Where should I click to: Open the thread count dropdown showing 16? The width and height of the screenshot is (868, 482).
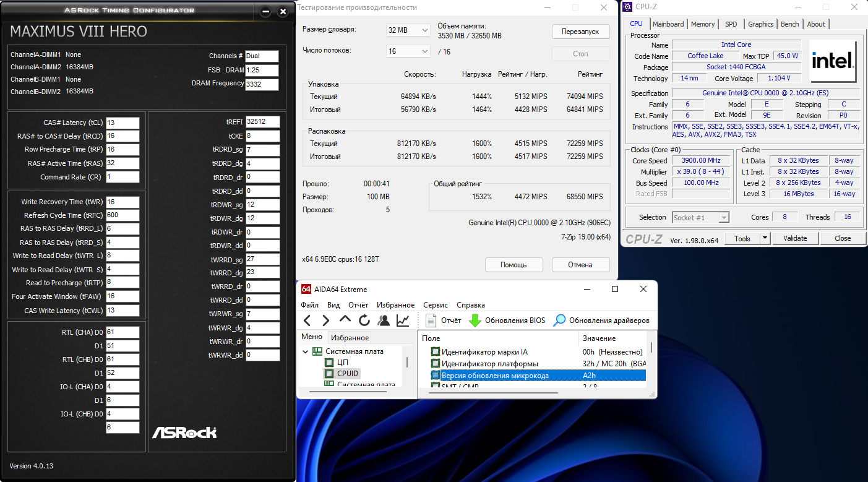coord(408,51)
